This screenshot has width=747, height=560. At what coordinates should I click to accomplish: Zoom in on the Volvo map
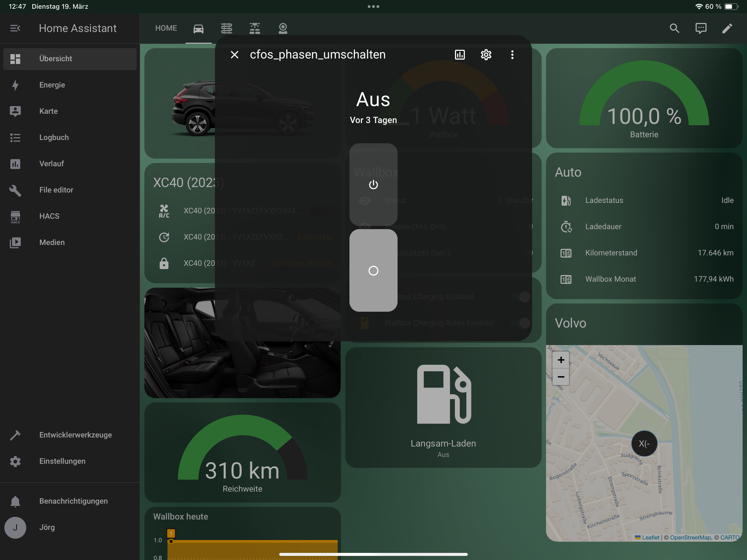pos(561,360)
